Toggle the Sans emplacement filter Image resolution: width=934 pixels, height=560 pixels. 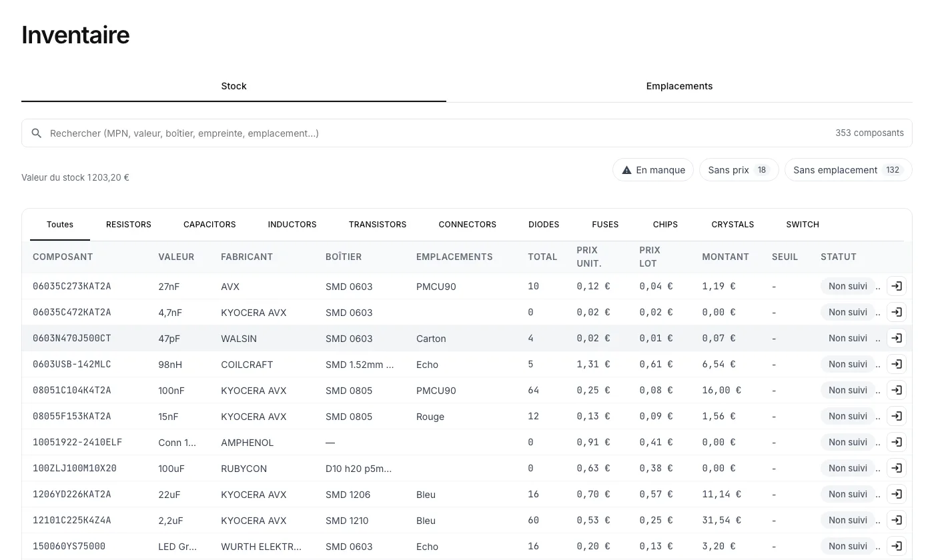point(848,170)
